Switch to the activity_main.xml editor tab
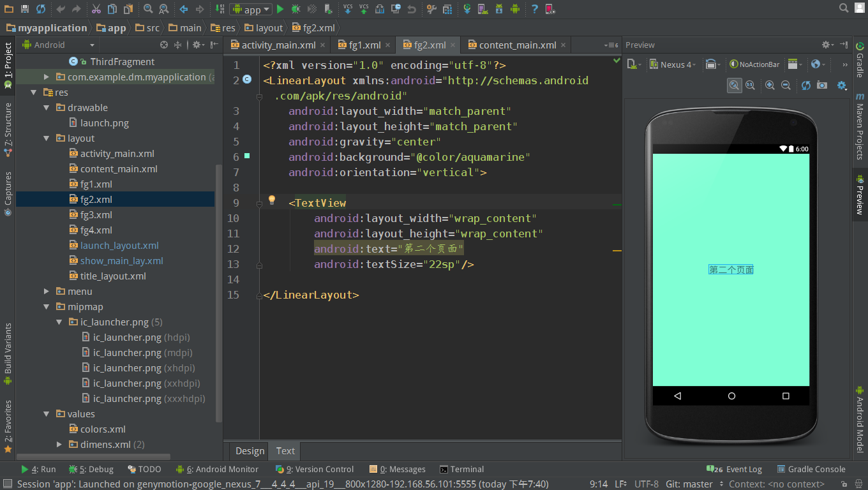The image size is (868, 490). tap(278, 45)
